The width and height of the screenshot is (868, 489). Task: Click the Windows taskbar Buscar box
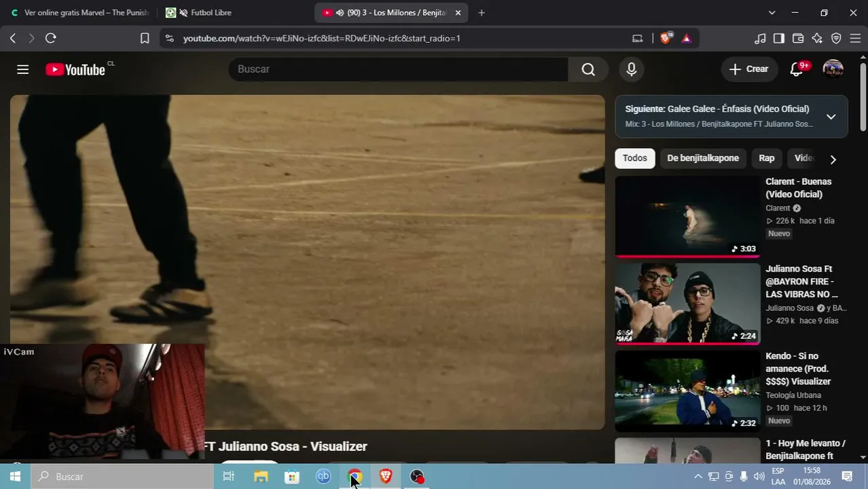tap(122, 476)
